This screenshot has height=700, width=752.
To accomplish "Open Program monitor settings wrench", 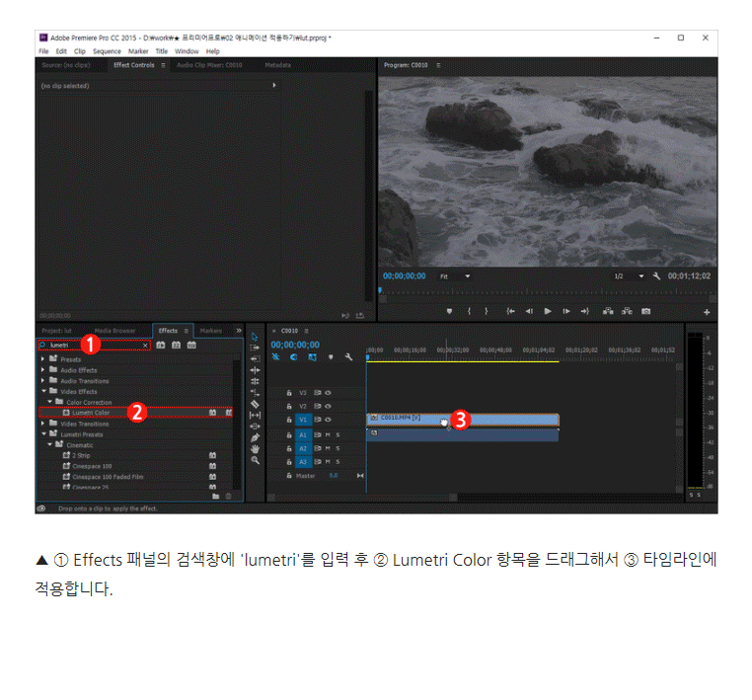I will [656, 275].
